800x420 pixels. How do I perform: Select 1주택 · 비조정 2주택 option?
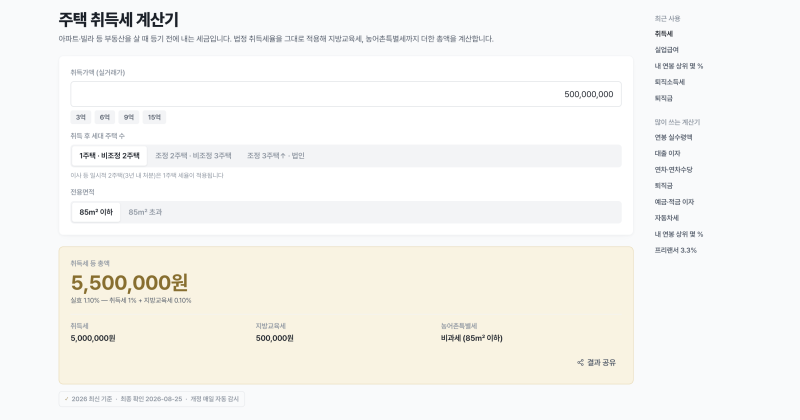[x=109, y=156]
